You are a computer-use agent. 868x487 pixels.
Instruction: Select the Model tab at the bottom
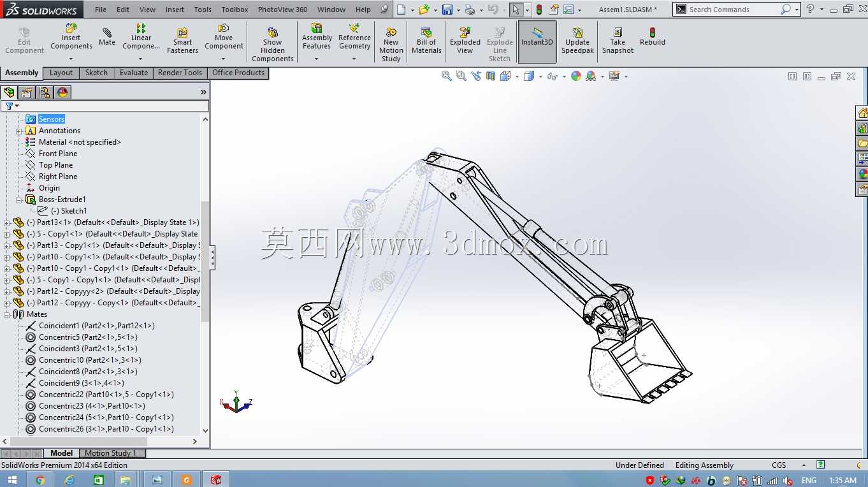tap(62, 453)
